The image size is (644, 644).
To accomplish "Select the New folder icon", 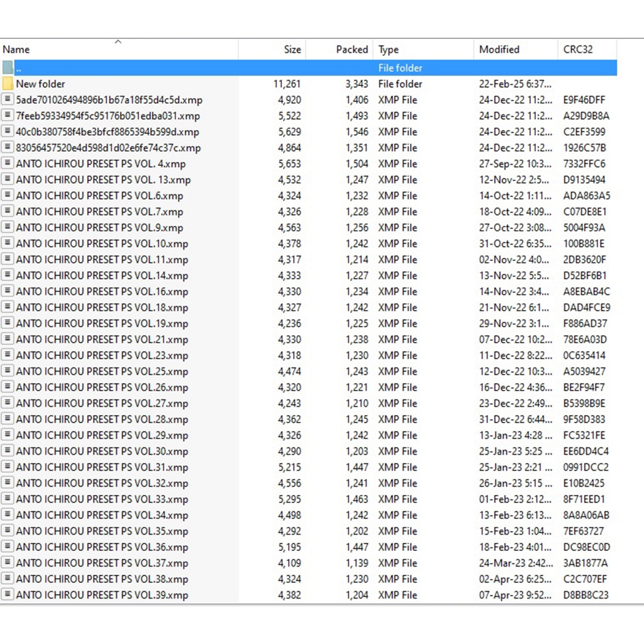I will pyautogui.click(x=8, y=84).
